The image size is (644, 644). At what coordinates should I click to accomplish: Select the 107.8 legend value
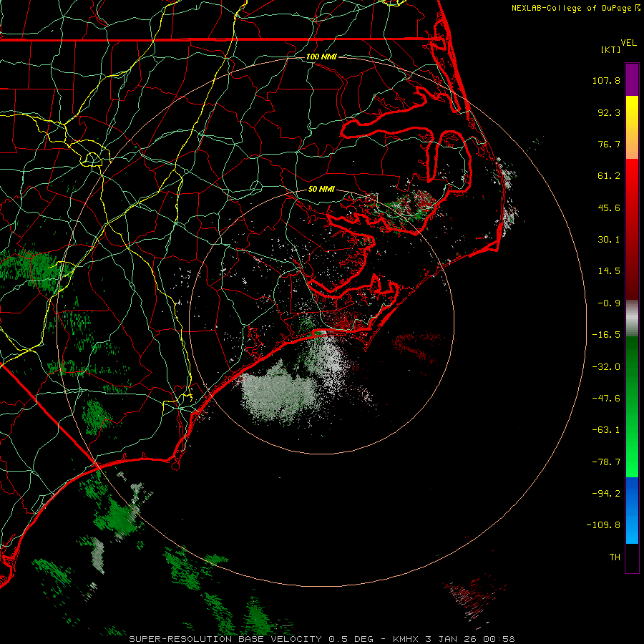tap(606, 80)
